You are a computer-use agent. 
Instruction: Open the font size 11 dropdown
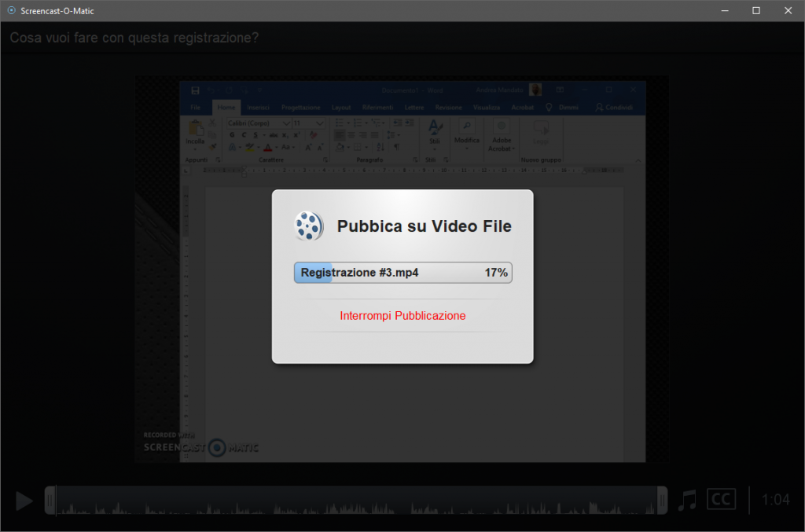[320, 123]
